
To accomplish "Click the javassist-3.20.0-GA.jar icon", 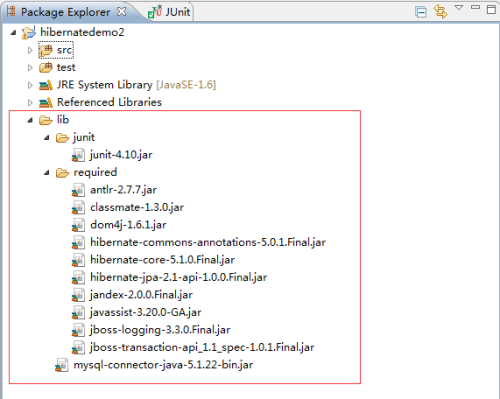I will 78,313.
